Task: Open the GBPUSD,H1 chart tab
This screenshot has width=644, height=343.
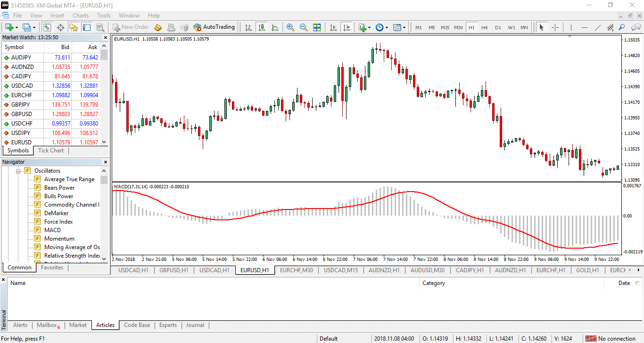Action: (174, 270)
